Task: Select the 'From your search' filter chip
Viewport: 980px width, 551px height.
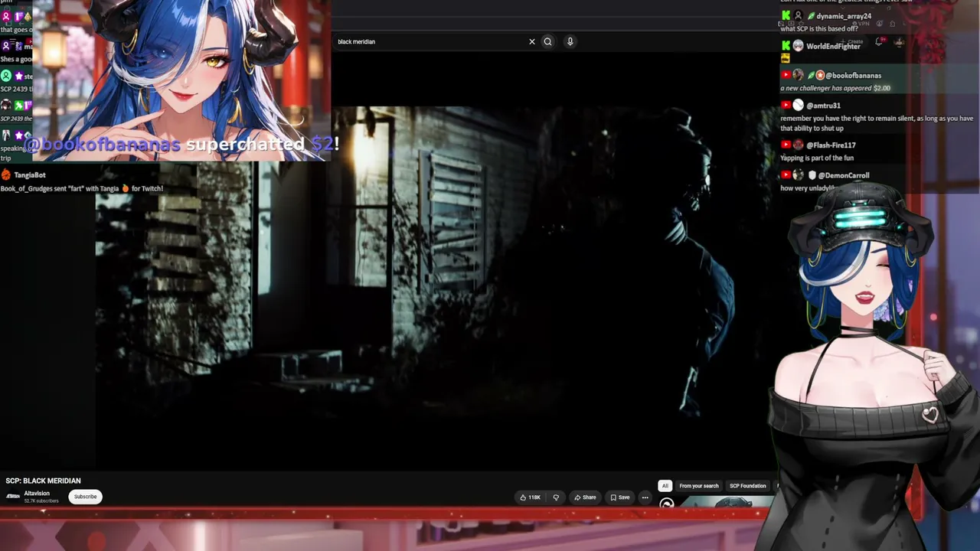Action: coord(699,486)
